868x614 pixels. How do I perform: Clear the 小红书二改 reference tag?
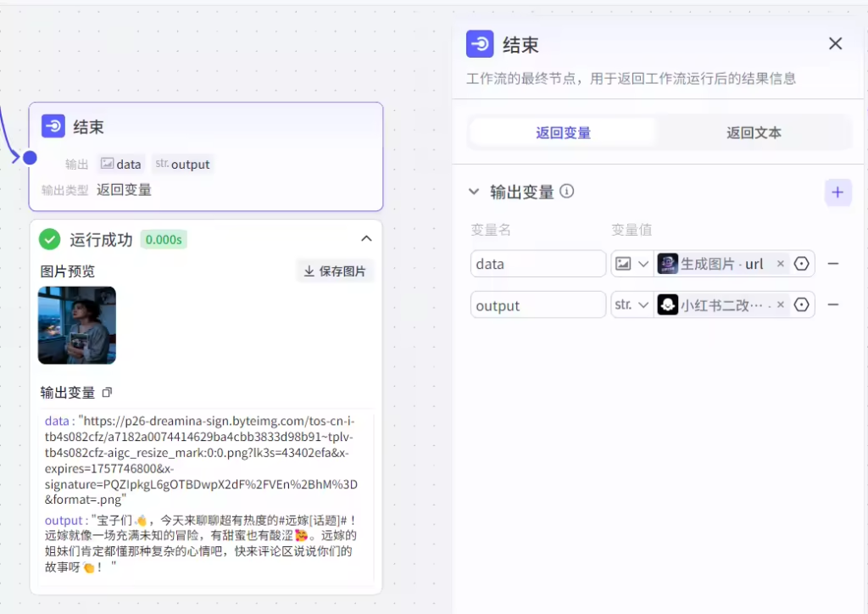click(x=780, y=304)
